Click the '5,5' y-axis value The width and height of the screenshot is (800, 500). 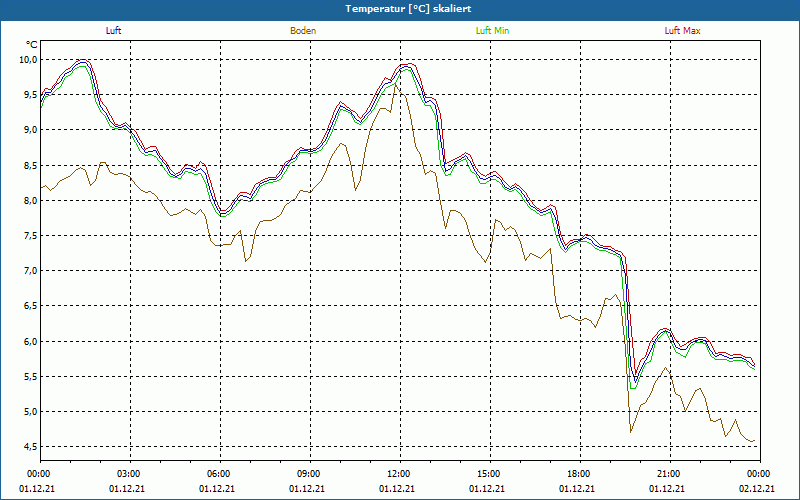tap(31, 377)
